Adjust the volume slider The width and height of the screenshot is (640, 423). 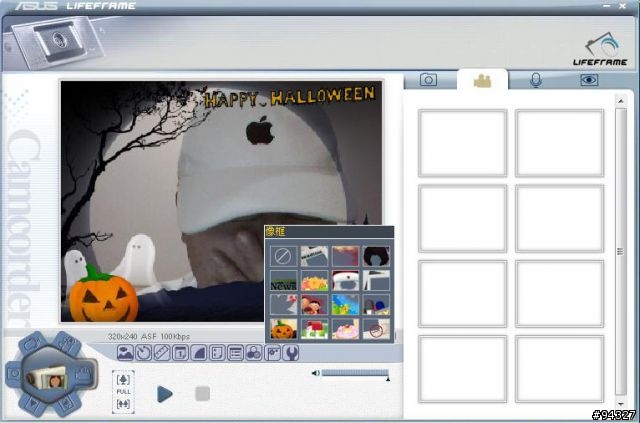(355, 373)
